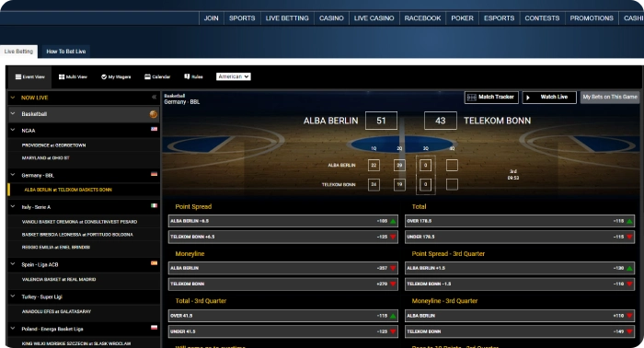Click Match Tracker court icon
This screenshot has width=644, height=348.
tap(471, 98)
